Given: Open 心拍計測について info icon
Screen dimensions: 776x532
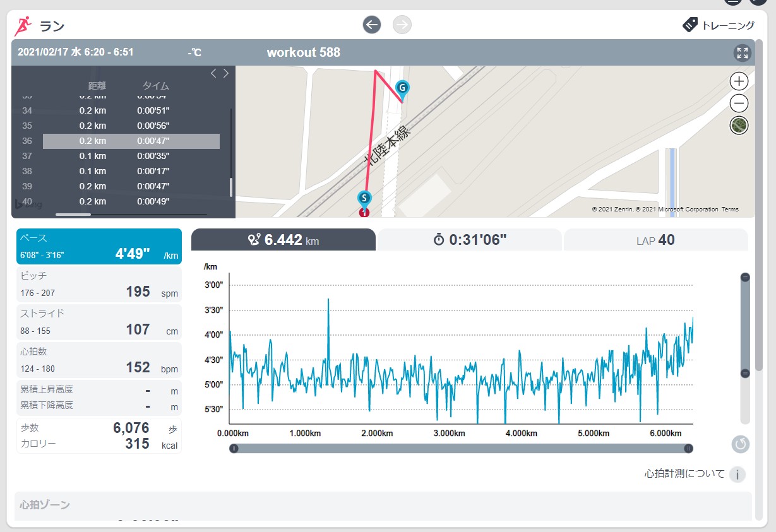Looking at the screenshot, I should point(737,475).
